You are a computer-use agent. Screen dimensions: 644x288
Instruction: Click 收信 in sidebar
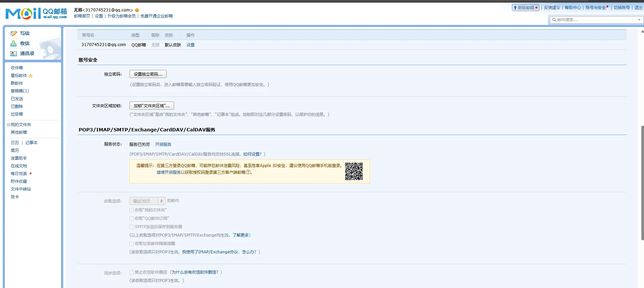(x=25, y=43)
